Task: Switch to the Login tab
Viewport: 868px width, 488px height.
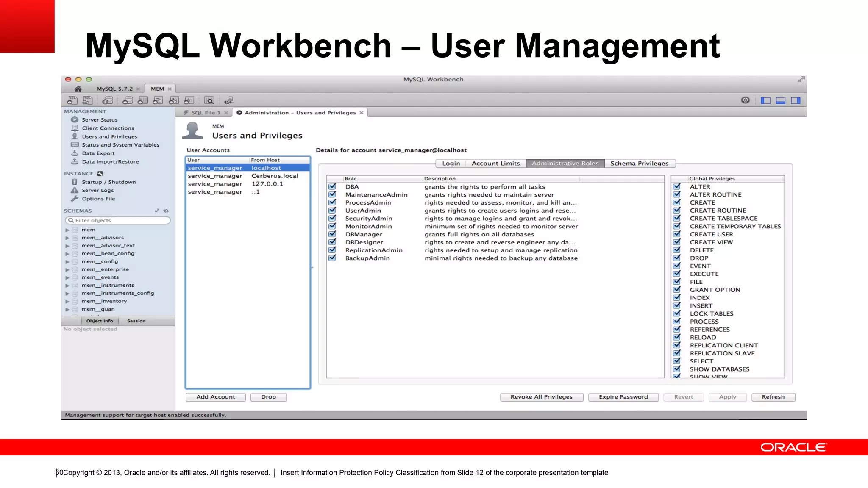Action: tap(451, 164)
